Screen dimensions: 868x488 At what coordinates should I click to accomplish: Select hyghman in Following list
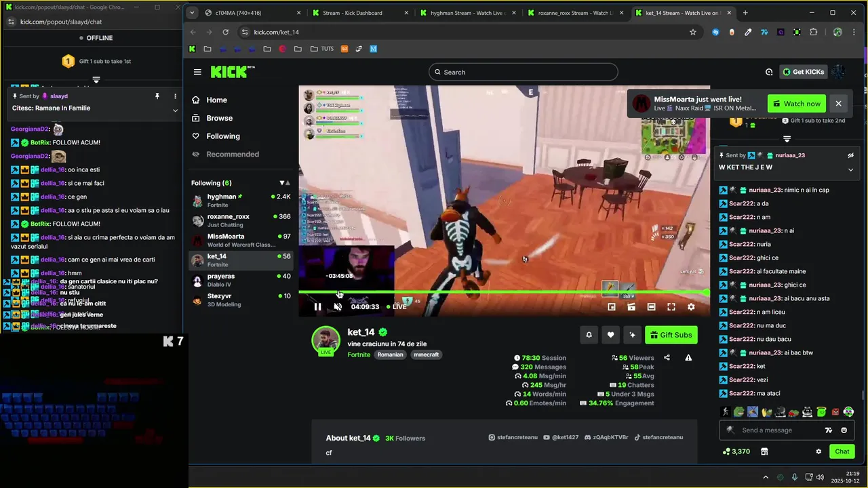[240, 201]
